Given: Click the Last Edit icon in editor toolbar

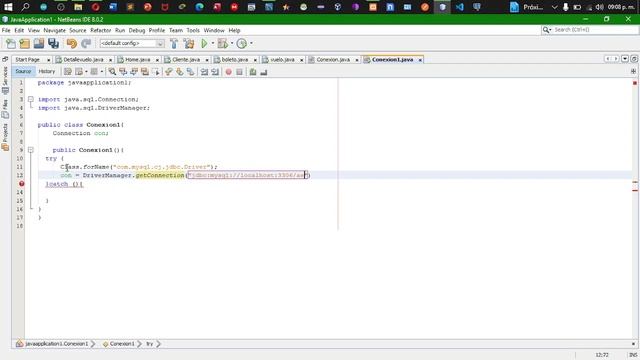Looking at the screenshot, I should 68,72.
